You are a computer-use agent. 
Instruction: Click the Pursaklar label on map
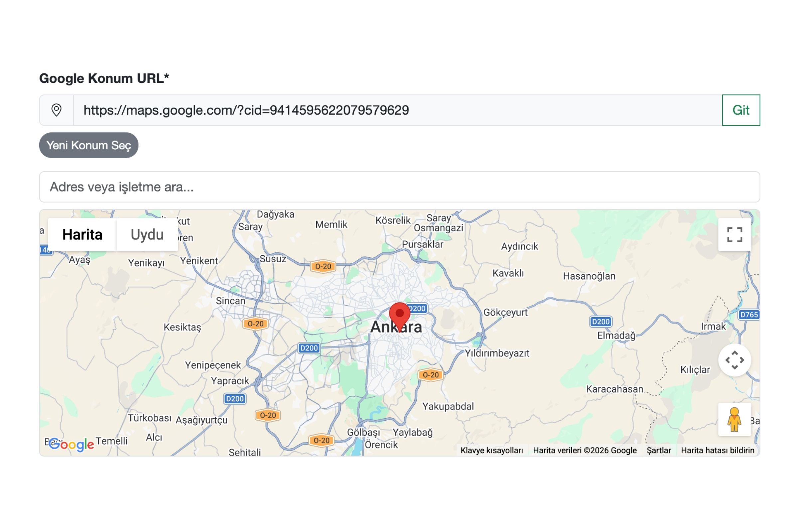click(x=422, y=244)
